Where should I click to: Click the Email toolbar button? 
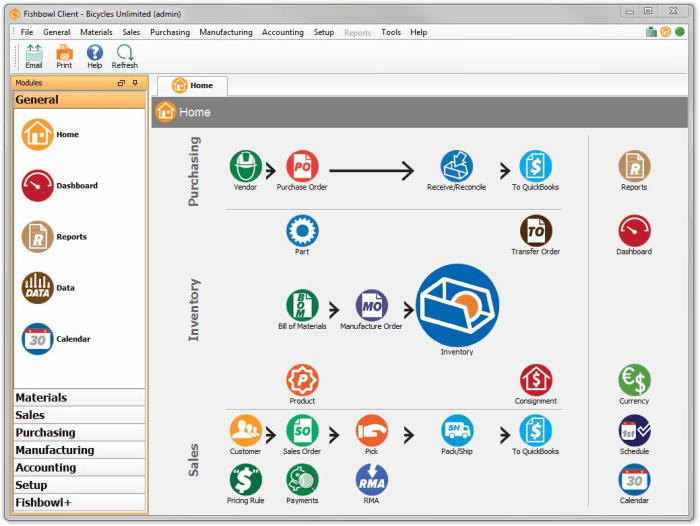34,56
